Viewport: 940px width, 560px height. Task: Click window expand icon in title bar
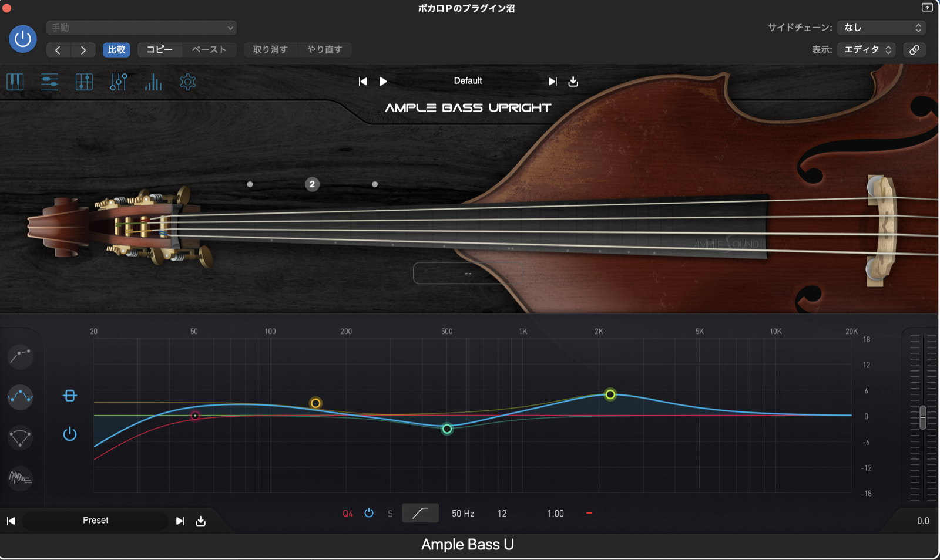(927, 8)
